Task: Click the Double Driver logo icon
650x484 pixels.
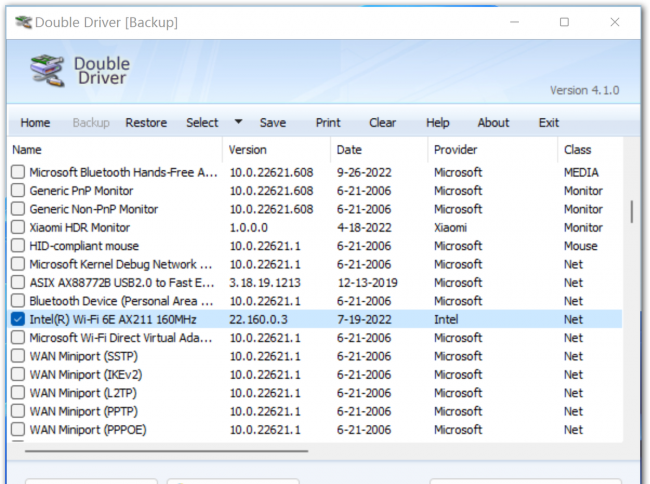Action: point(47,70)
